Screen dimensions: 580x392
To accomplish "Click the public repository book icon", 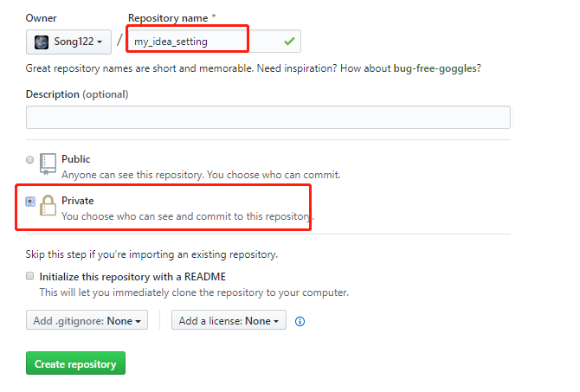I will point(48,164).
